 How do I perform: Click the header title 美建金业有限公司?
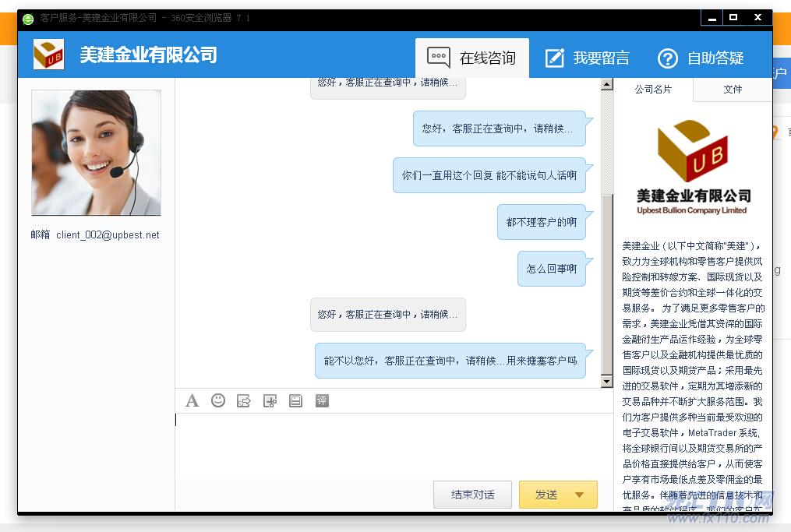148,55
